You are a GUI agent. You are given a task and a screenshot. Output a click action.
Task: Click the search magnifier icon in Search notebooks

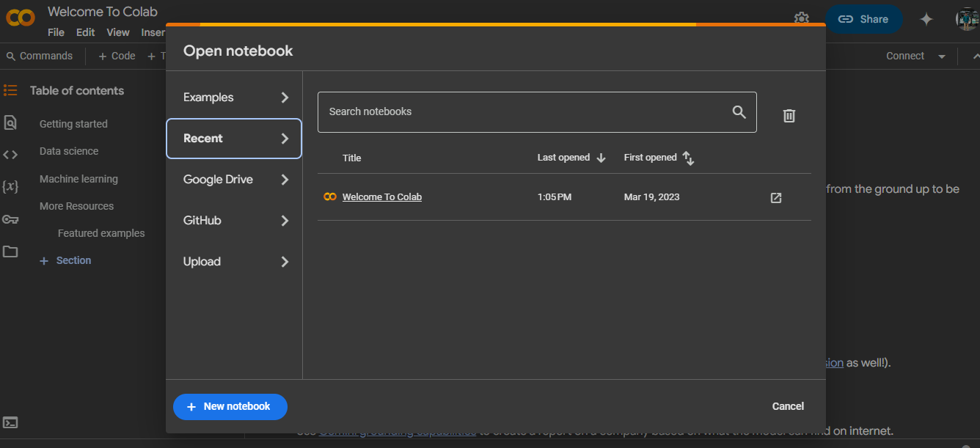(739, 111)
